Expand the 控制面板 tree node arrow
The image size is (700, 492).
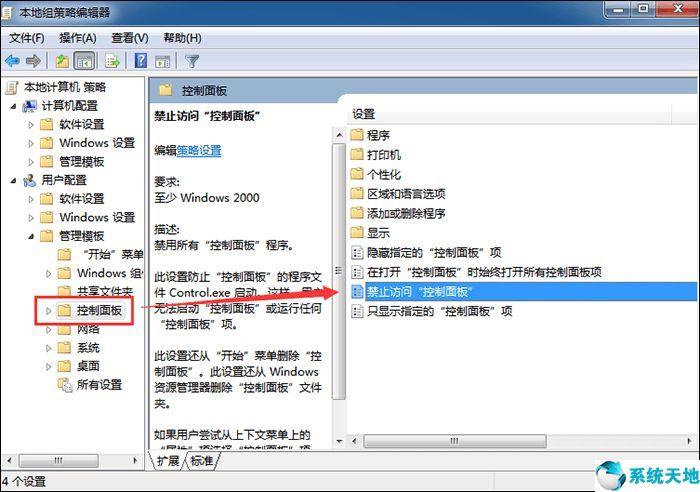tap(49, 311)
